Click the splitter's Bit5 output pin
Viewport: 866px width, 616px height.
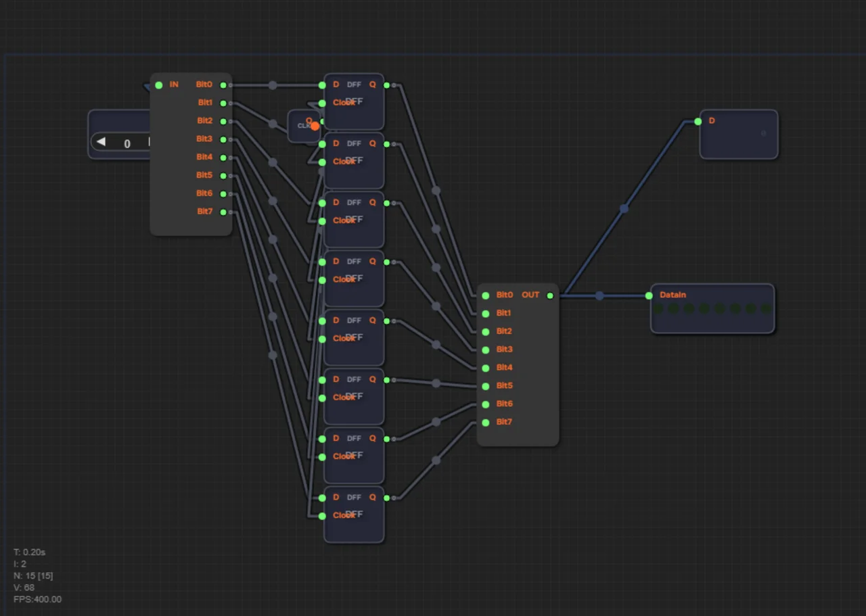[223, 176]
